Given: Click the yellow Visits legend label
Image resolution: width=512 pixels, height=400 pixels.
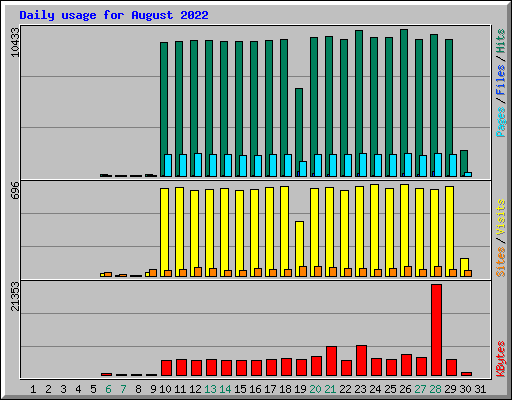Looking at the screenshot, I should [500, 218].
